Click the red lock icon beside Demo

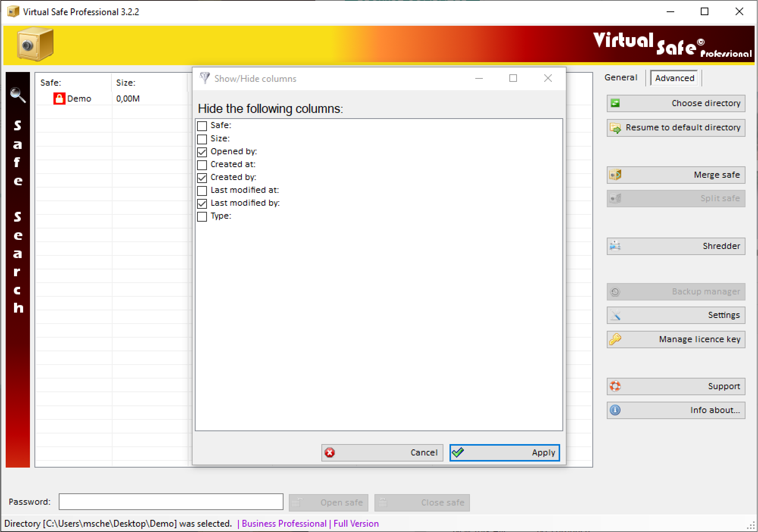59,99
